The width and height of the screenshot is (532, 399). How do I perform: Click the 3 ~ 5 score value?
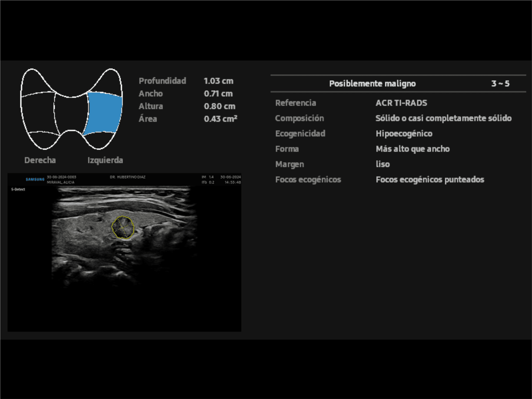[500, 84]
